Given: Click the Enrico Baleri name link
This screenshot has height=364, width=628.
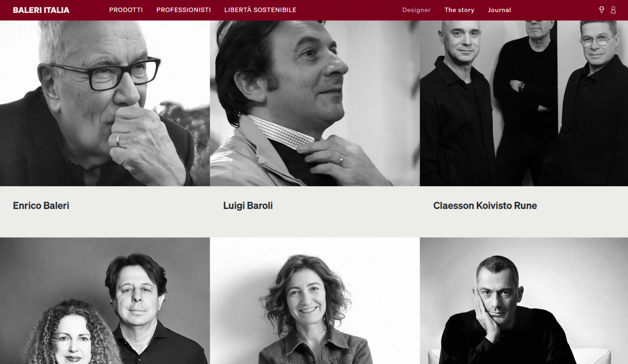Looking at the screenshot, I should click(41, 206).
